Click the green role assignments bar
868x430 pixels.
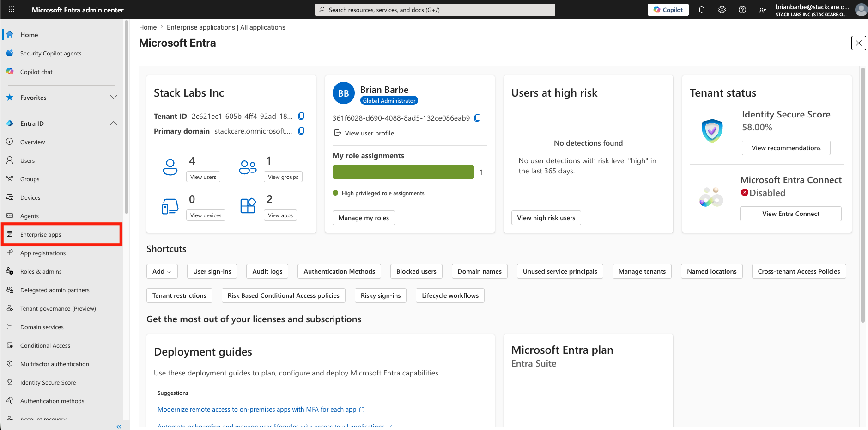pyautogui.click(x=403, y=172)
